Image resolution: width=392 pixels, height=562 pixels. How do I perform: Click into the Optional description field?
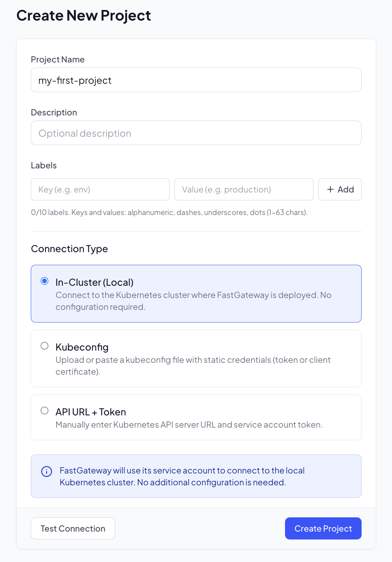coord(196,133)
